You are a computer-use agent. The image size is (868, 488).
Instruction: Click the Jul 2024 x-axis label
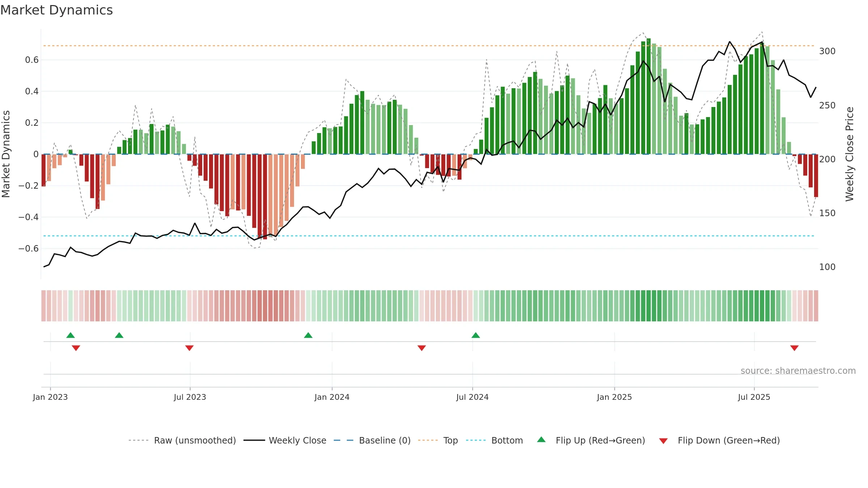472,397
